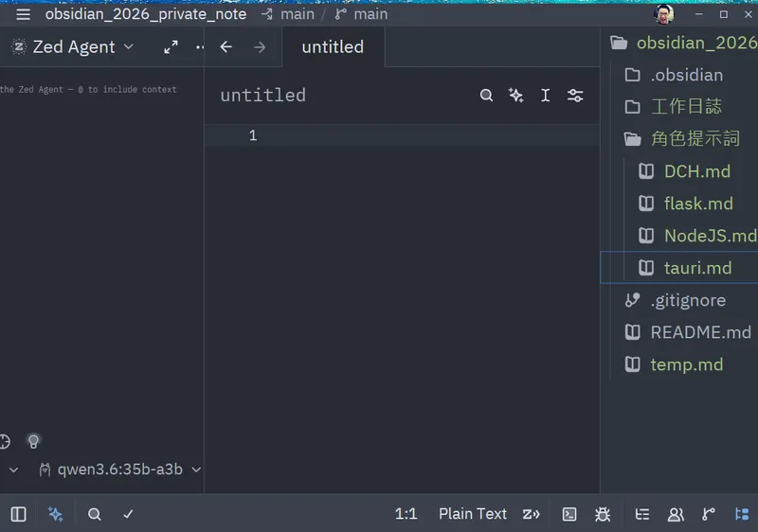Open buffer search from editor toolbar

point(486,95)
